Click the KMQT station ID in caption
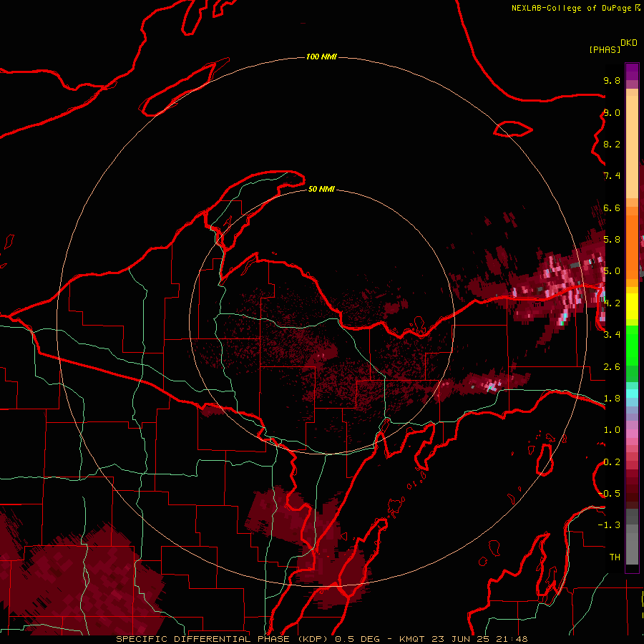This screenshot has height=644, width=644. 411,639
